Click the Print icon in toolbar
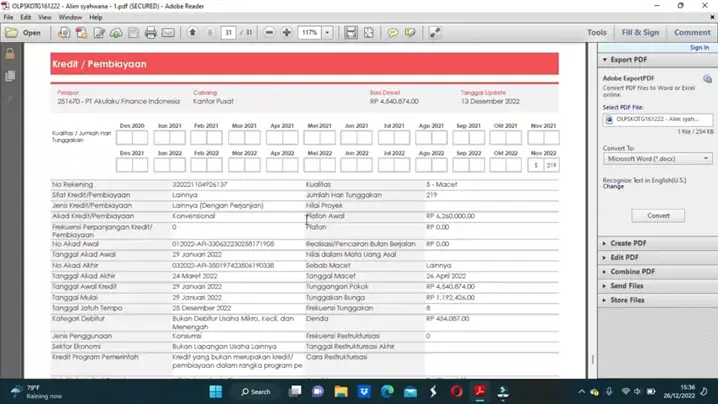The height and width of the screenshot is (404, 718). click(x=151, y=33)
